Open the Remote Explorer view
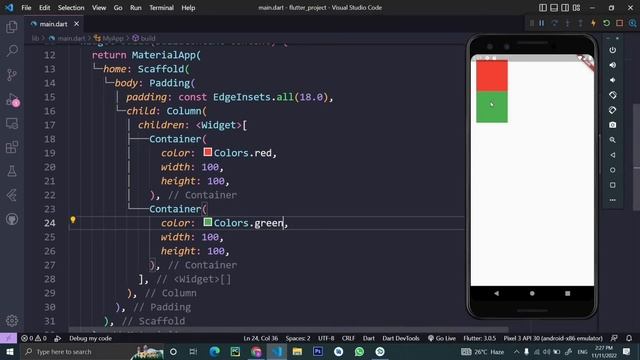This screenshot has width=640, height=360. tap(12, 123)
